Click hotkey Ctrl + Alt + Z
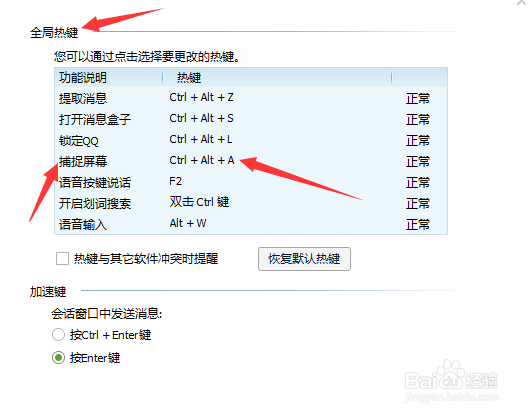The width and height of the screenshot is (528, 416). click(x=201, y=97)
